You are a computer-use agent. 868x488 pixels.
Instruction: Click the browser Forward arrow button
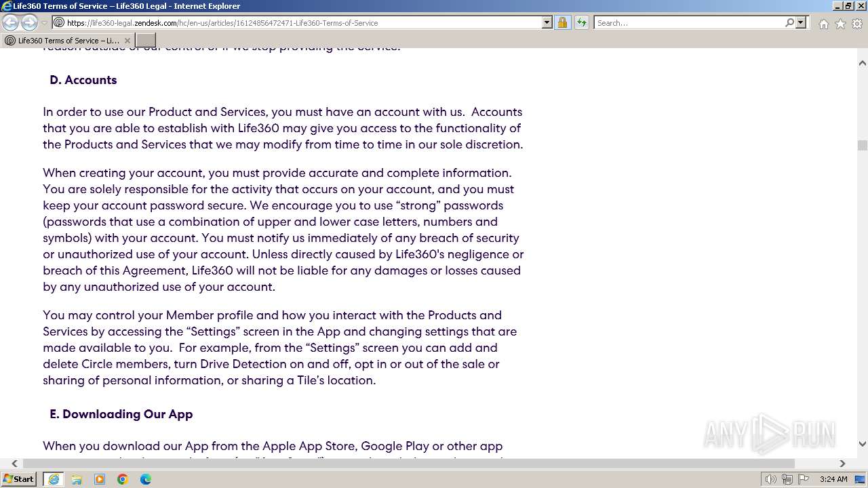pyautogui.click(x=29, y=22)
